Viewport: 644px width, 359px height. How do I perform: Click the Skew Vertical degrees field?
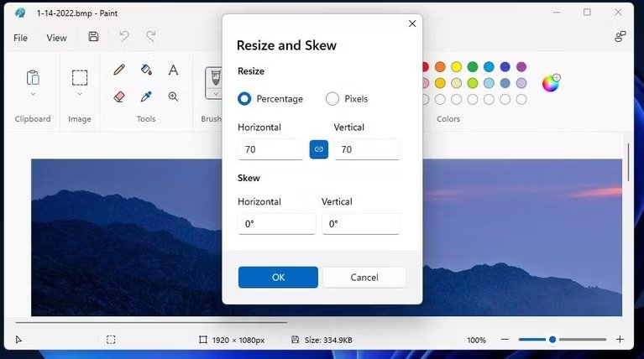360,224
